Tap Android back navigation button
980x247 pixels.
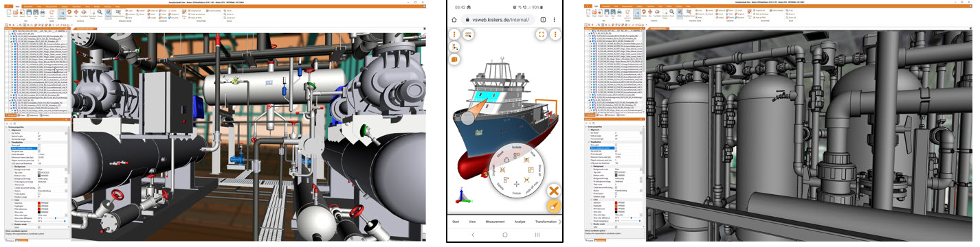(x=473, y=235)
